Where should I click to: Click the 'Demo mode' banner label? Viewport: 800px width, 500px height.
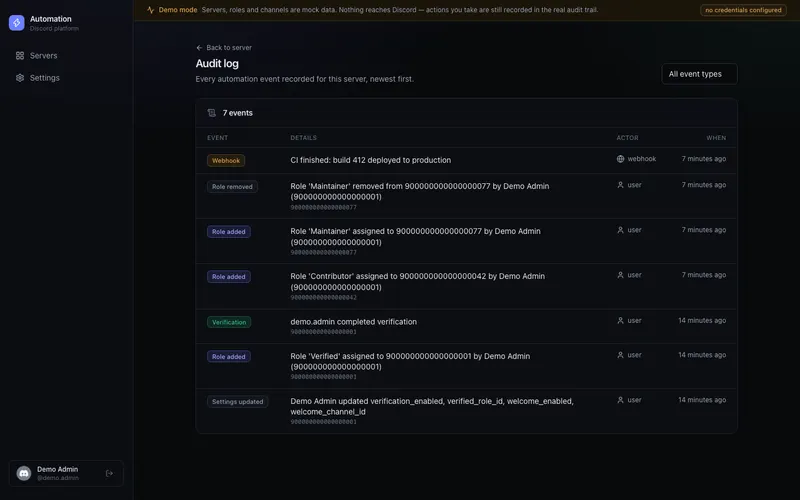(x=178, y=10)
